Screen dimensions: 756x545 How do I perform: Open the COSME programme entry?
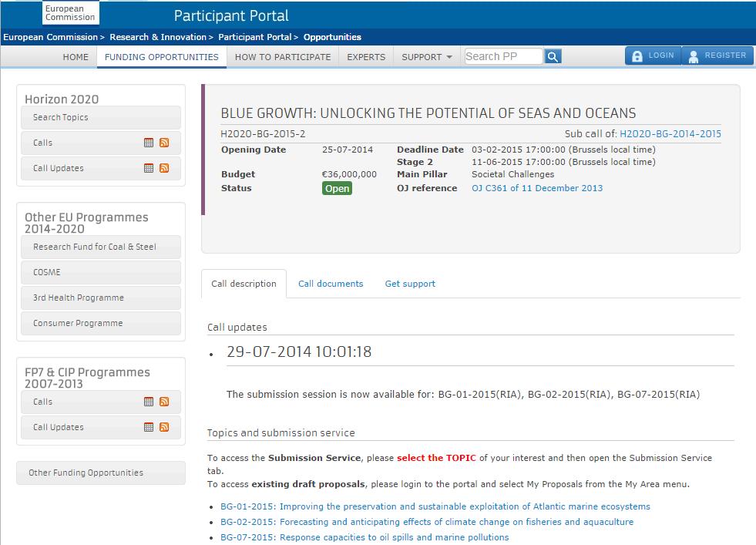tap(101, 273)
